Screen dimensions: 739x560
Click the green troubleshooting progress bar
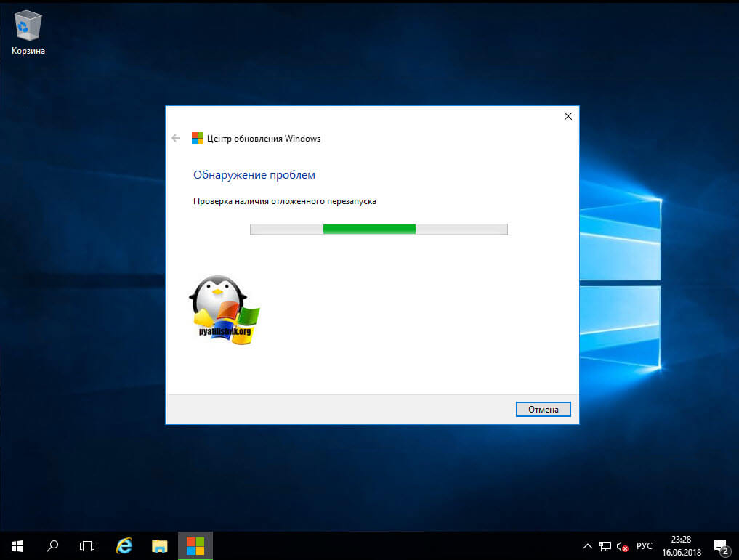click(x=379, y=229)
